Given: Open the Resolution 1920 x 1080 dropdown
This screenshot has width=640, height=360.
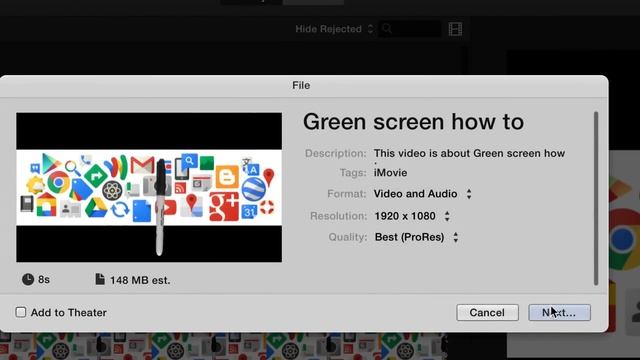Looking at the screenshot, I should tap(412, 216).
